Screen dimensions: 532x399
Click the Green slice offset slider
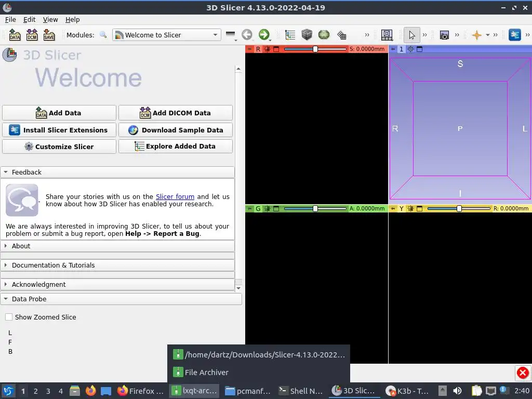tap(315, 209)
